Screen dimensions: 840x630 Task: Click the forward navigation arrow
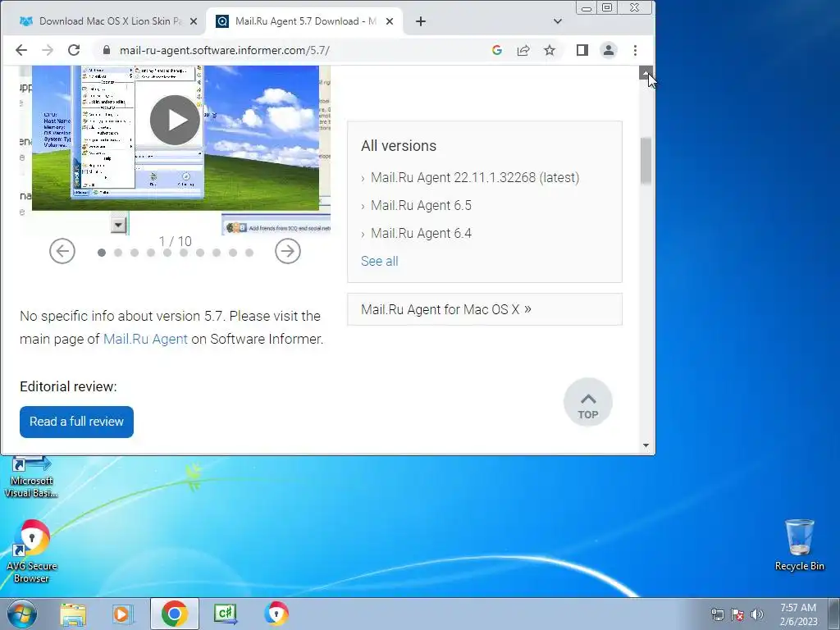(48, 50)
